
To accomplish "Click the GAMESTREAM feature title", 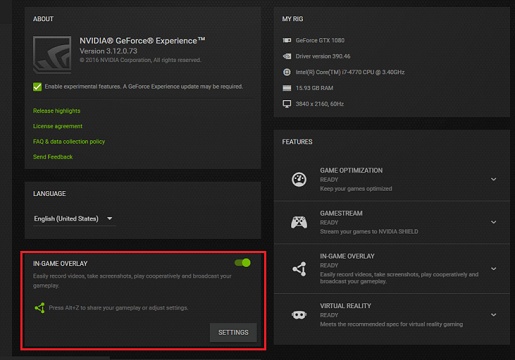I will [x=341, y=213].
